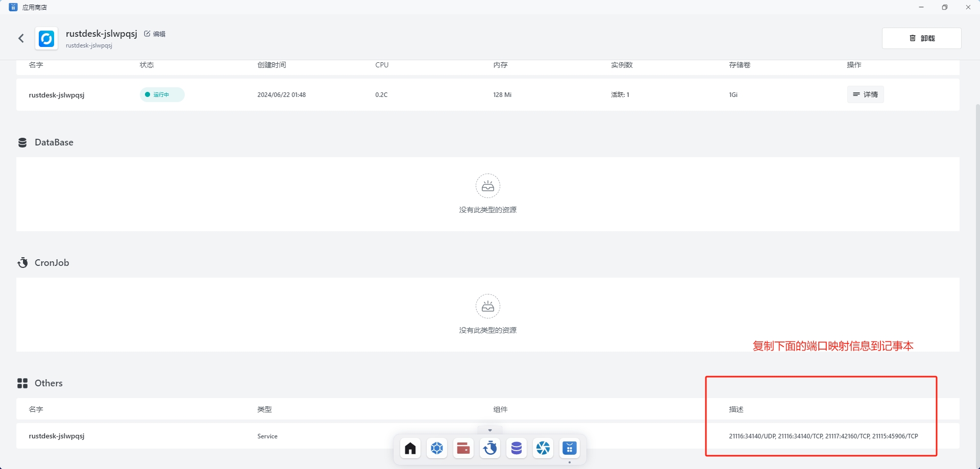
Task: Click rustdesk-jslwpqsj in the Others table
Action: pos(57,436)
